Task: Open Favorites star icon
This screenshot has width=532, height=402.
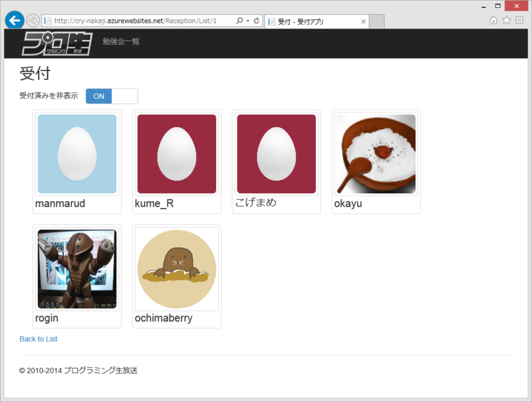Action: [x=507, y=21]
